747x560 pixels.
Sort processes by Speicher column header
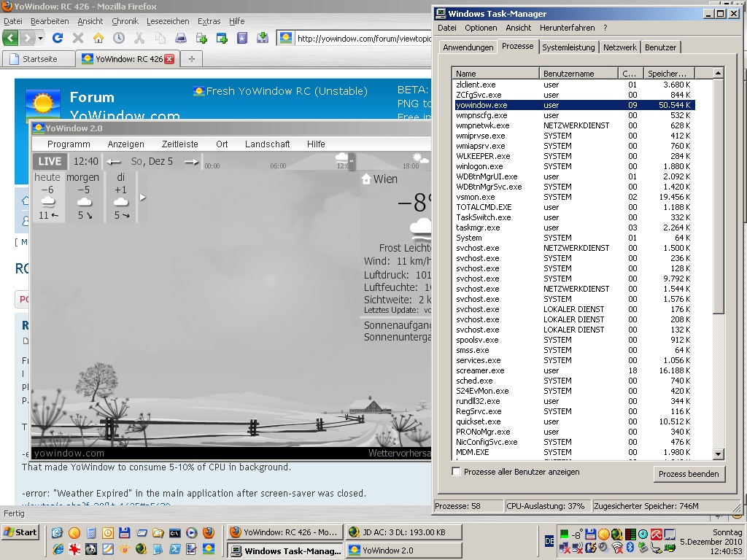pyautogui.click(x=669, y=74)
